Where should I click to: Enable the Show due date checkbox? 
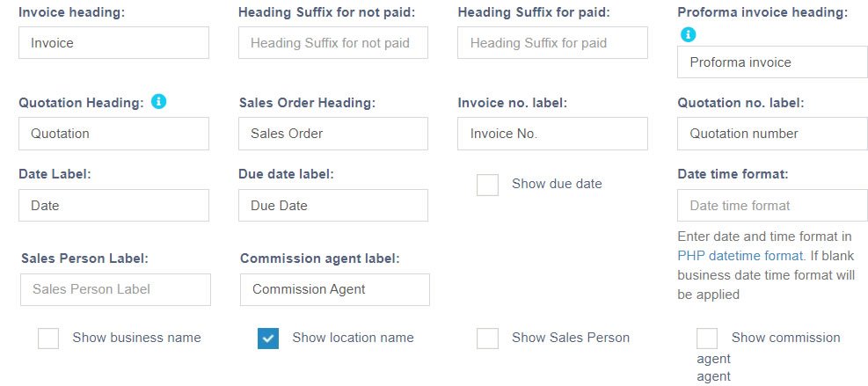487,185
